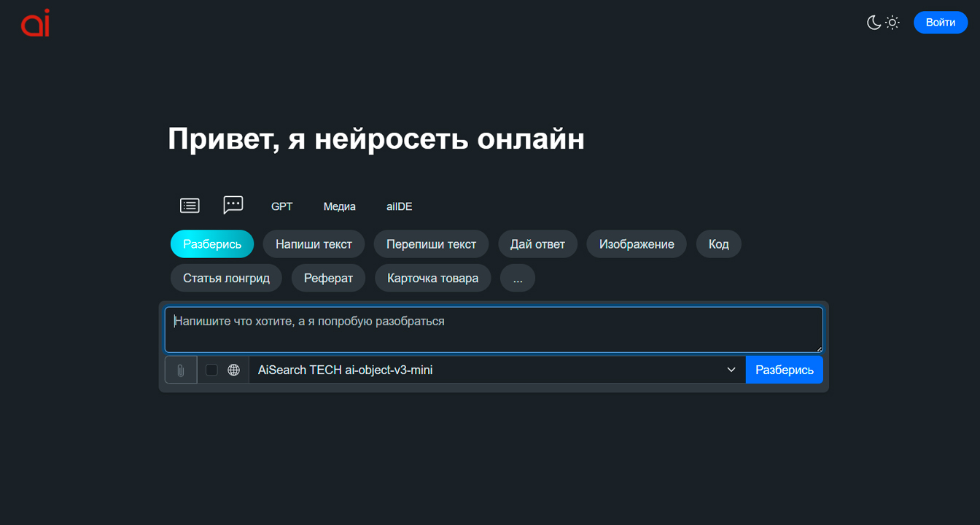Viewport: 980px width, 525px height.
Task: Select the Код prompt template
Action: [x=718, y=244]
